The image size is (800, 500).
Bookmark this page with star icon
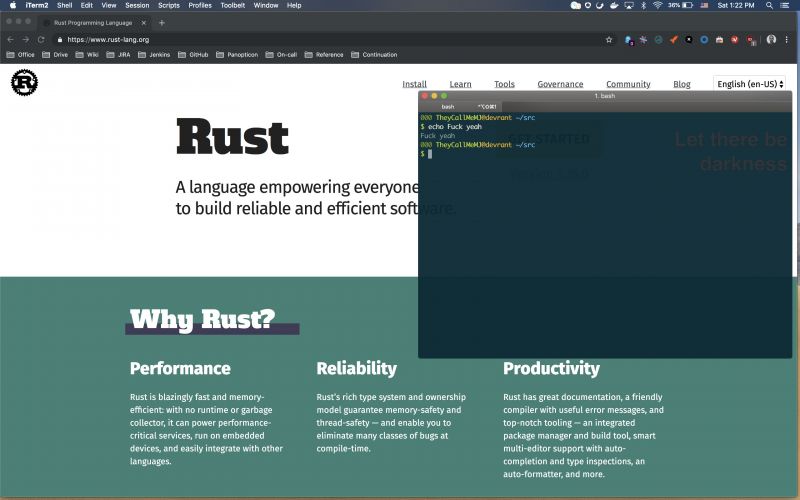(609, 39)
